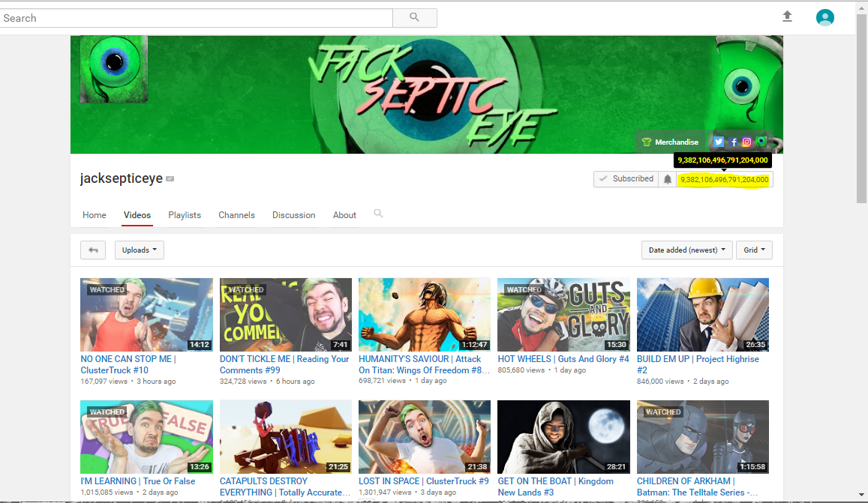Image resolution: width=868 pixels, height=503 pixels.
Task: Click the jacksepticeye channel avatar
Action: coord(114,69)
